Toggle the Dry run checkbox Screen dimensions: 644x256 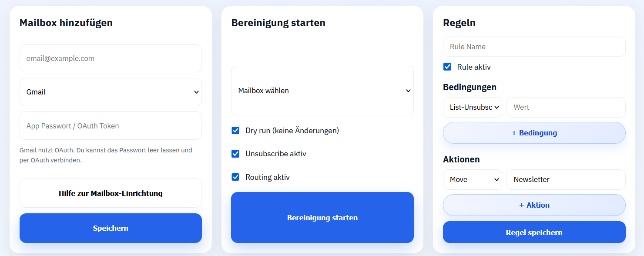tap(235, 131)
